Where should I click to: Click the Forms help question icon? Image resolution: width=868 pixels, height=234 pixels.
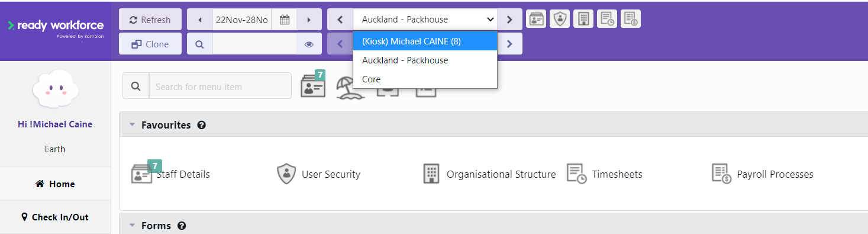point(182,226)
